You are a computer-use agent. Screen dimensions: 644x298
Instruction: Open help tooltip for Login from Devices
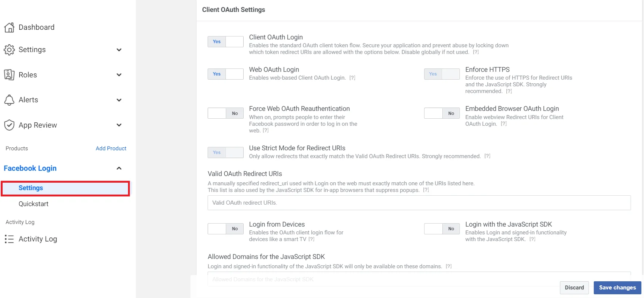[311, 239]
